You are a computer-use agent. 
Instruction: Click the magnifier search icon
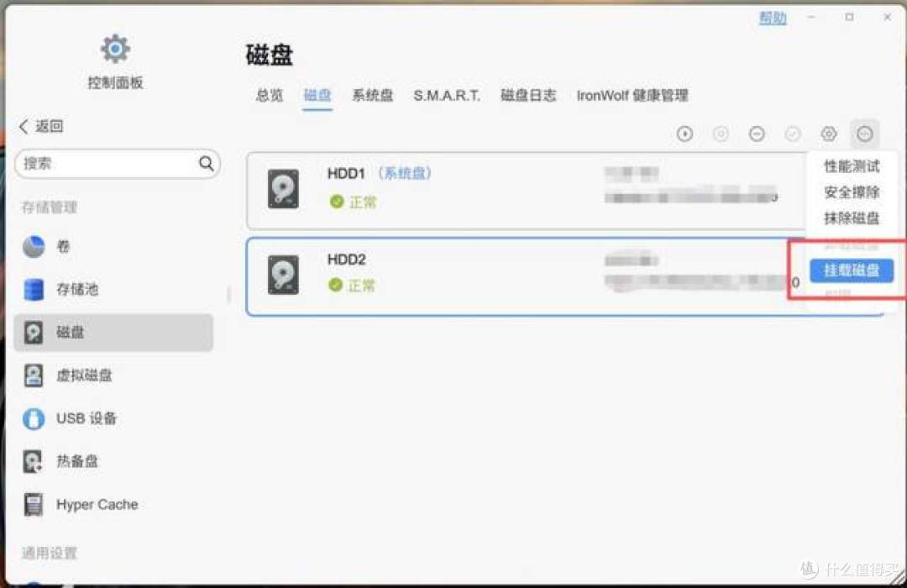[207, 164]
